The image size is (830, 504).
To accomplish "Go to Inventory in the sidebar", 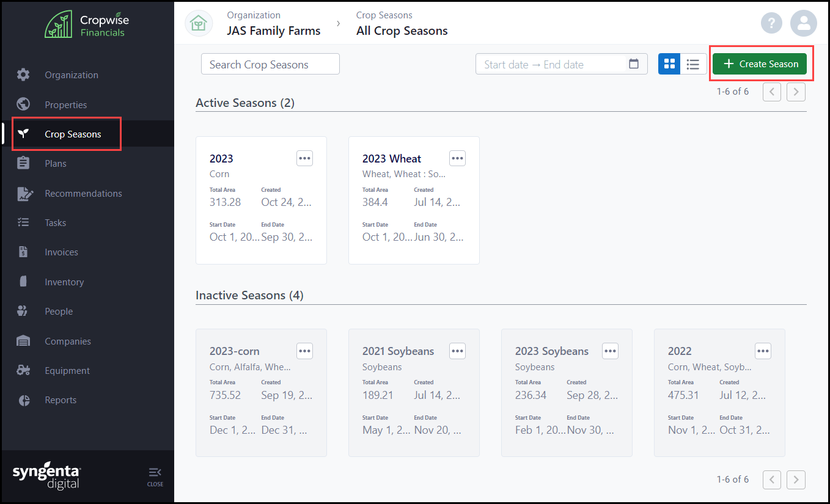I will [64, 282].
